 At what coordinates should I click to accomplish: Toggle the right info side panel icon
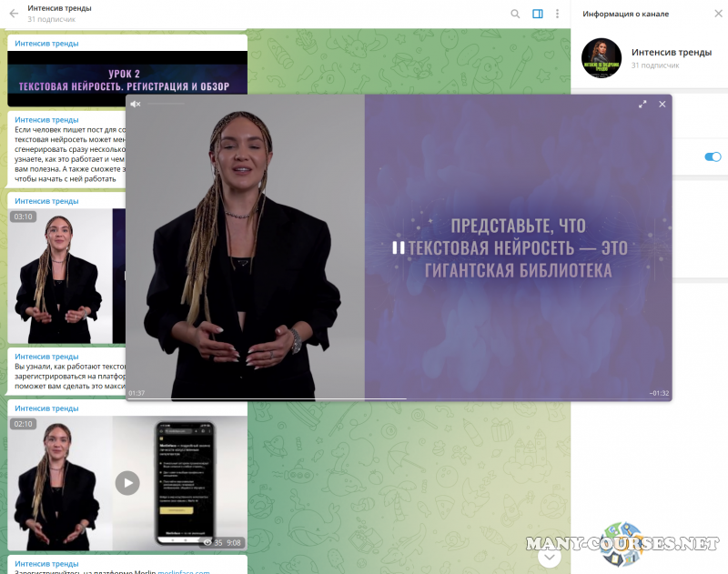pyautogui.click(x=538, y=14)
